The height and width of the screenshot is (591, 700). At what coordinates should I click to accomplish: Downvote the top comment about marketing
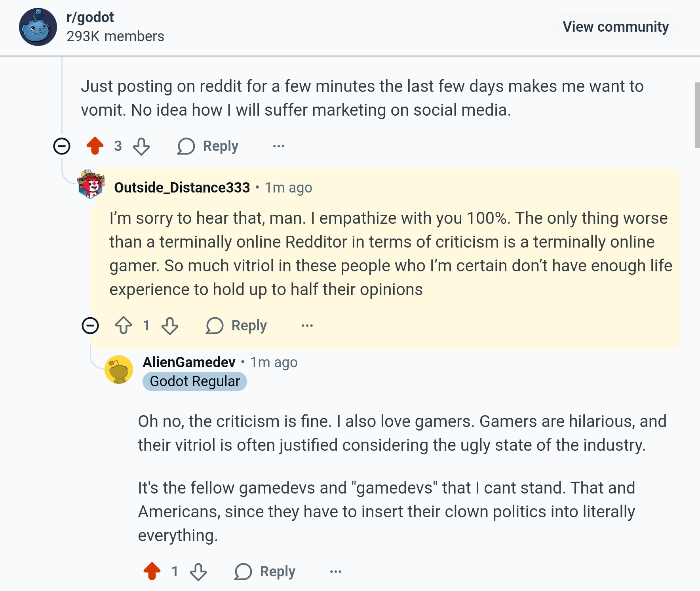[x=141, y=146]
